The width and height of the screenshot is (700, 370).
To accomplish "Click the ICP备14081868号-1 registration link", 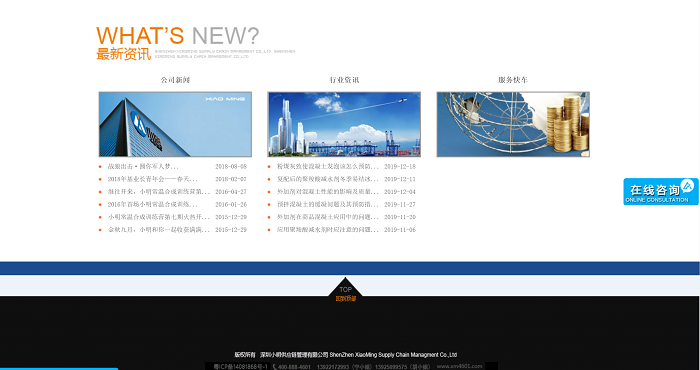I will pos(240,367).
